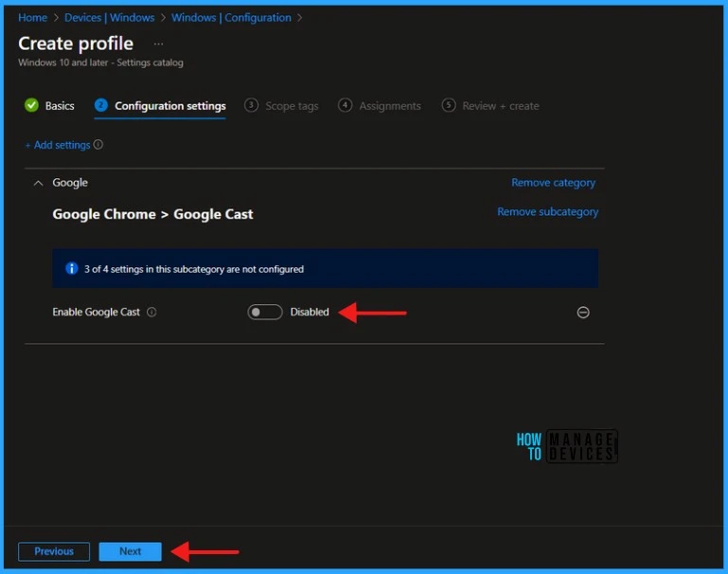Toggle the Enable Google Cast switch

point(265,312)
